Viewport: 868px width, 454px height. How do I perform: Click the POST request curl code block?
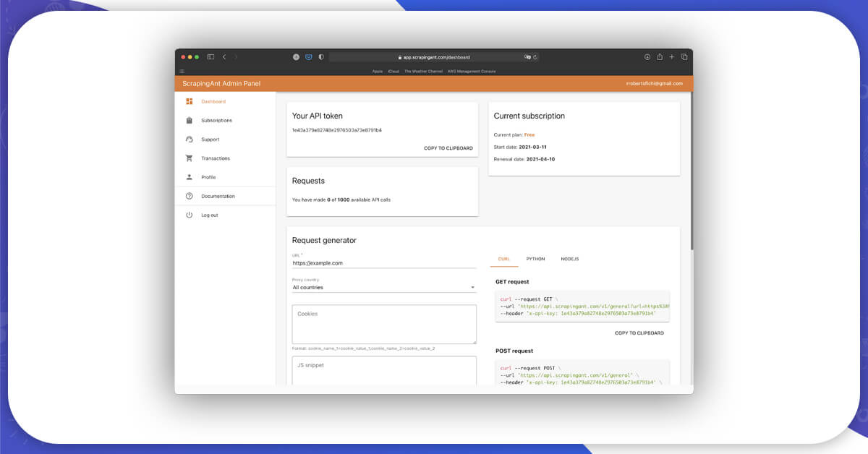tap(582, 372)
